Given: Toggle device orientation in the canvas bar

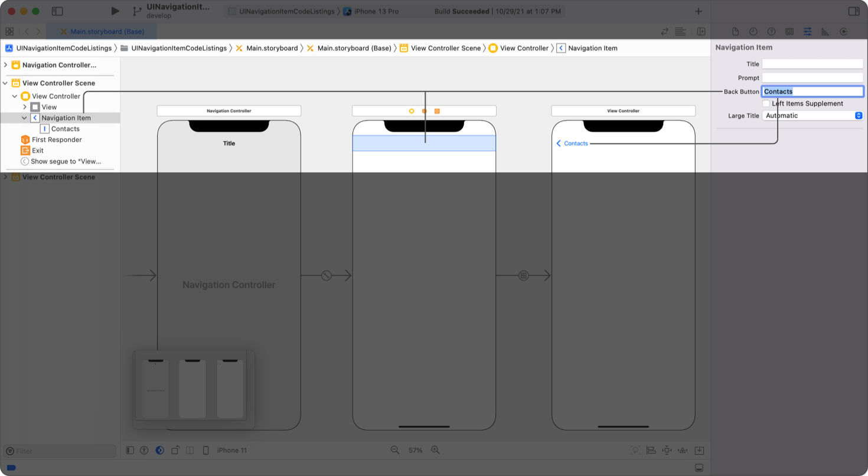Looking at the screenshot, I should pos(175,450).
